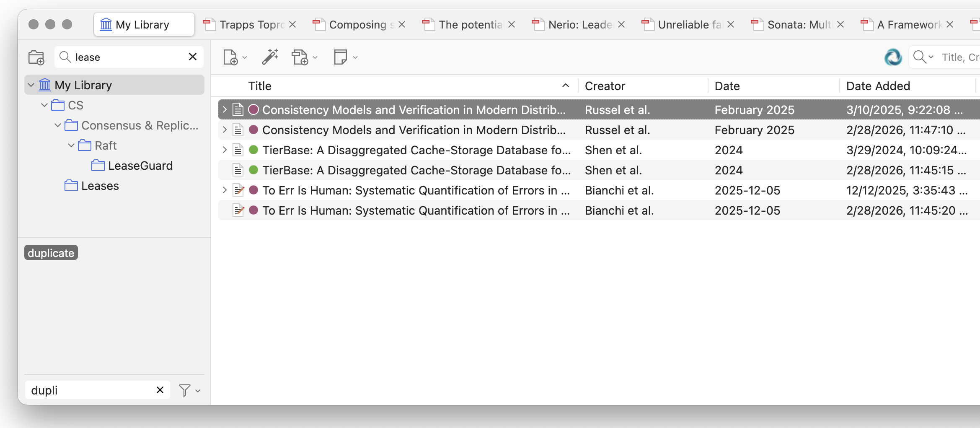Click the Add Item by Identifier wand
This screenshot has height=428, width=980.
click(x=270, y=57)
